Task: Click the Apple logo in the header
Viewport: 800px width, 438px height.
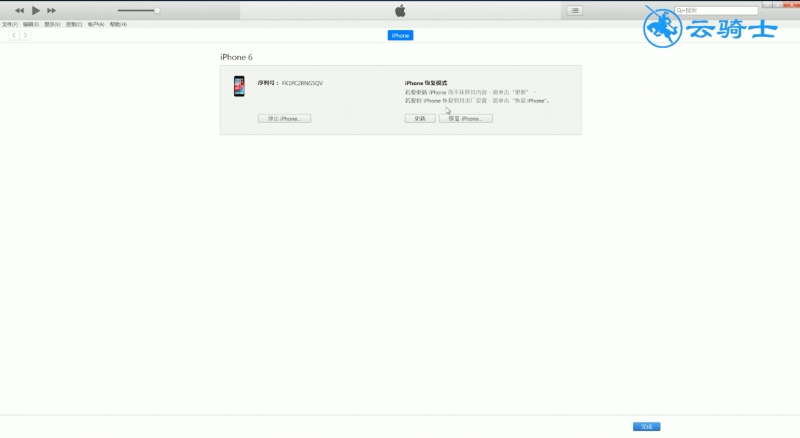Action: [x=401, y=11]
